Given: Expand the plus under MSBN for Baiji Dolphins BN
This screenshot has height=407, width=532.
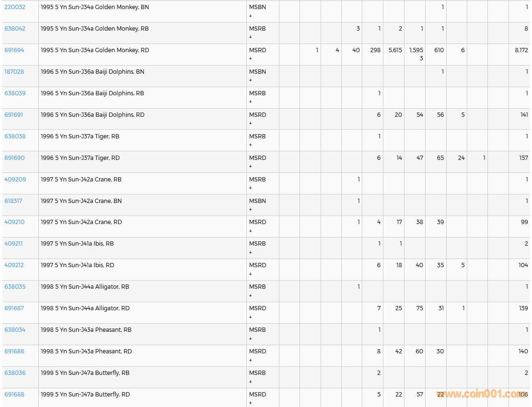Looking at the screenshot, I should click(x=250, y=80).
